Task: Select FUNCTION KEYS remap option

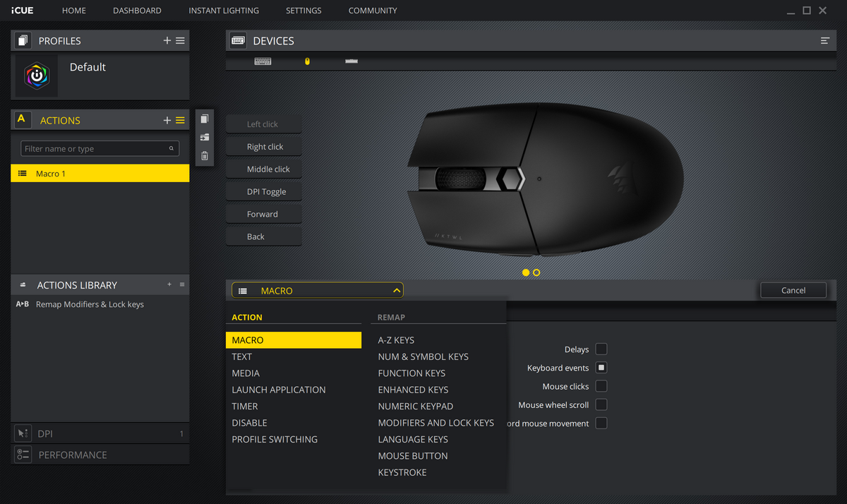Action: click(x=412, y=373)
